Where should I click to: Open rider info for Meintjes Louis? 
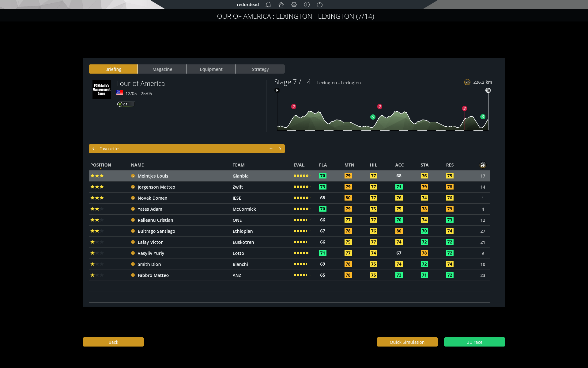(x=133, y=176)
